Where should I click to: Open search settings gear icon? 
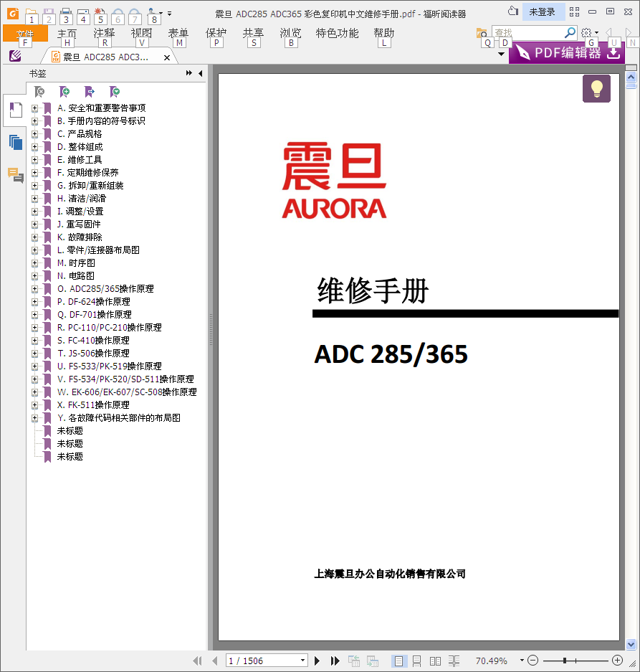click(x=586, y=32)
